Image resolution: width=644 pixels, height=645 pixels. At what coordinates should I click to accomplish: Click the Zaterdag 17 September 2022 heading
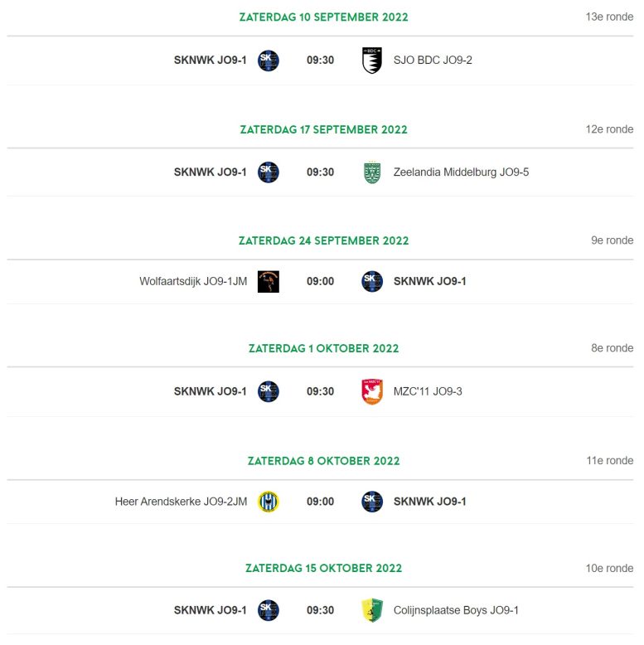click(x=323, y=129)
